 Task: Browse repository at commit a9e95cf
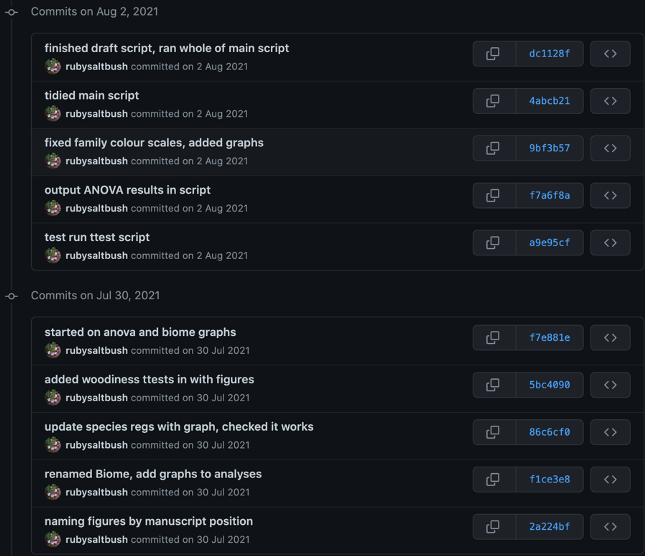[610, 242]
